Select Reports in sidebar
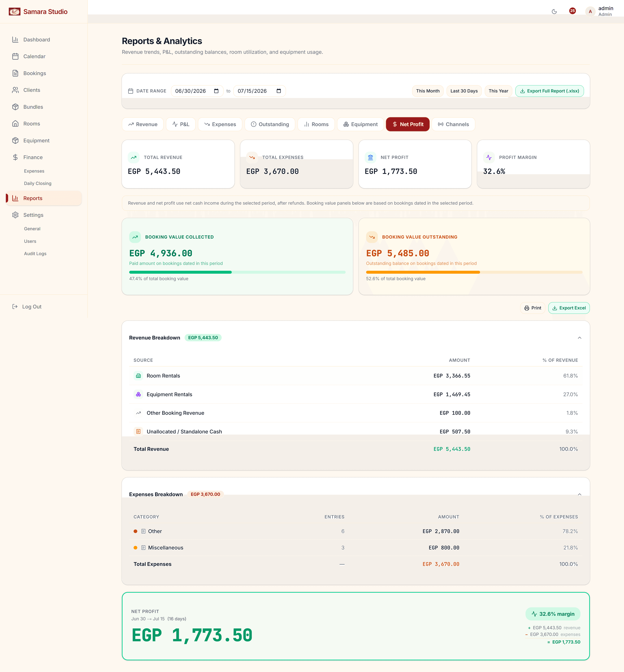The height and width of the screenshot is (672, 624). tap(44, 198)
